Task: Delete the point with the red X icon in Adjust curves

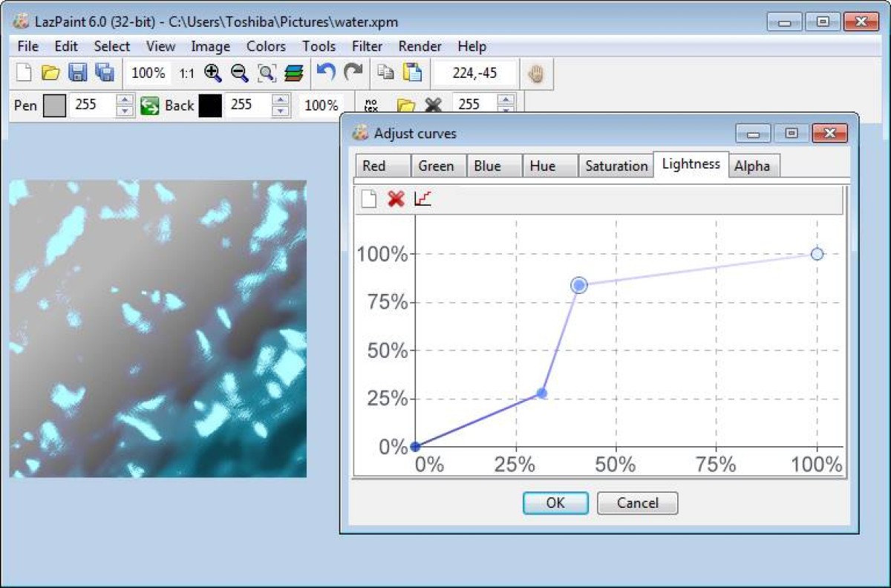Action: [396, 199]
